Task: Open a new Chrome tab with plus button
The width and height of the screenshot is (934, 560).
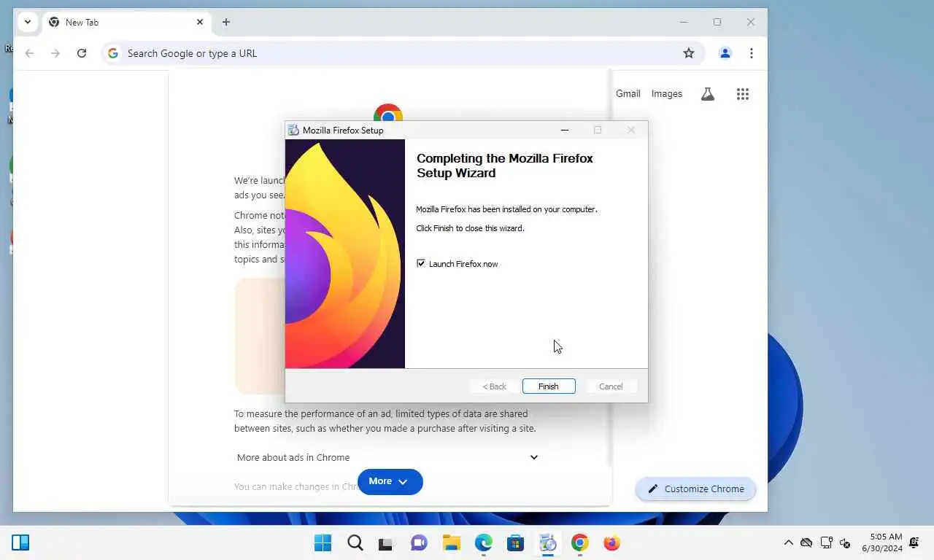Action: coord(226,23)
